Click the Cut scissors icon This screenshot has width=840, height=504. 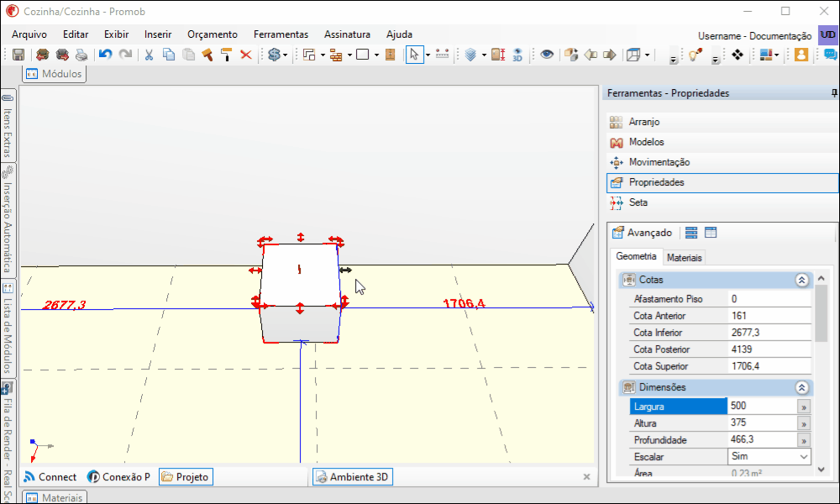(149, 55)
